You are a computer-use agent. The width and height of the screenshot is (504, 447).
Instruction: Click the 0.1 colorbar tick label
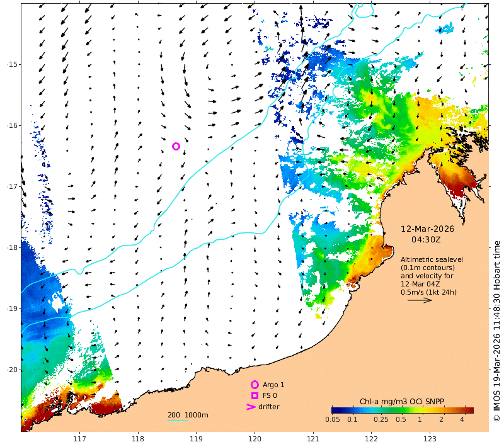pos(352,419)
